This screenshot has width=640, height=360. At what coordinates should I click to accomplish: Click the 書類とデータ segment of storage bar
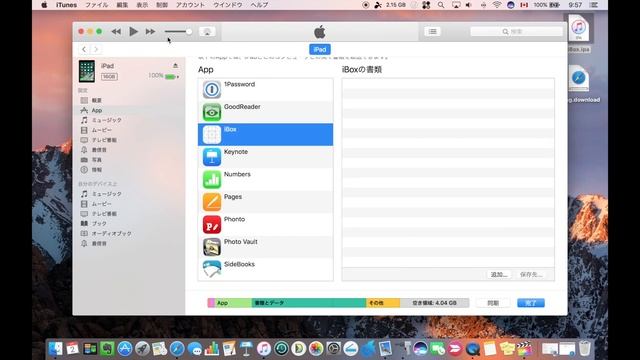pyautogui.click(x=309, y=303)
